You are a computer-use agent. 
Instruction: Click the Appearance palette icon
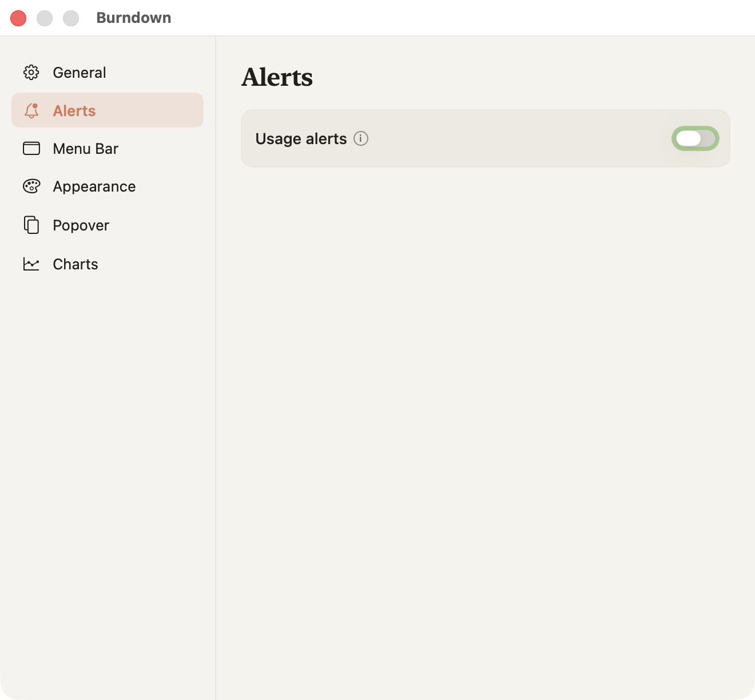point(31,186)
